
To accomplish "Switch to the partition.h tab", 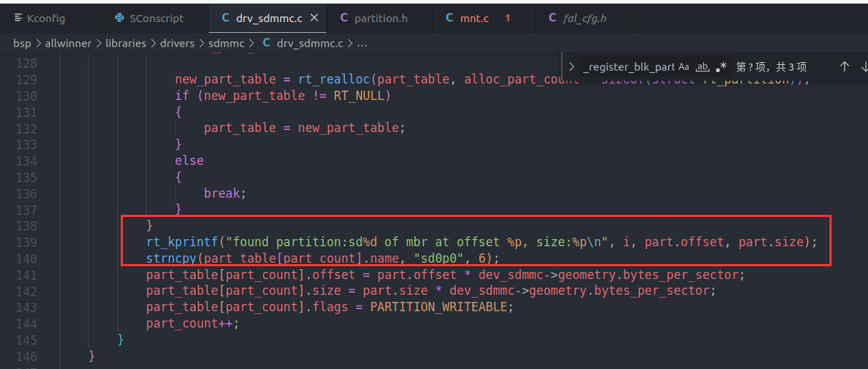I will (380, 18).
